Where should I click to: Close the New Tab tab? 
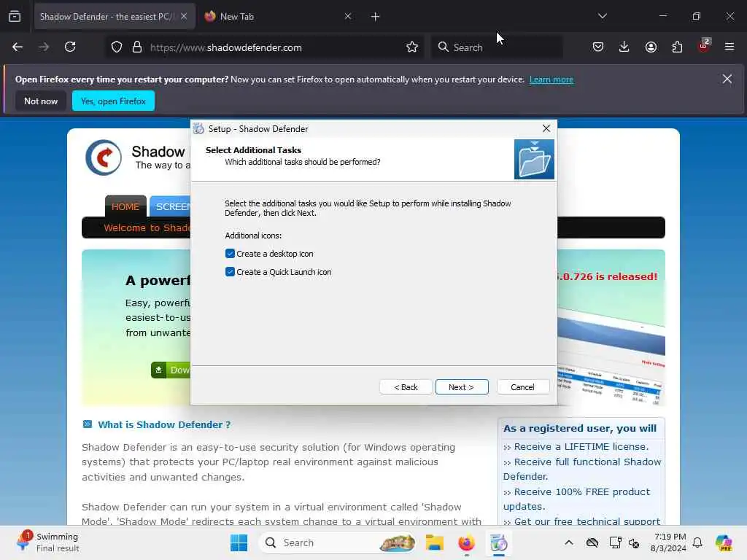(x=348, y=16)
